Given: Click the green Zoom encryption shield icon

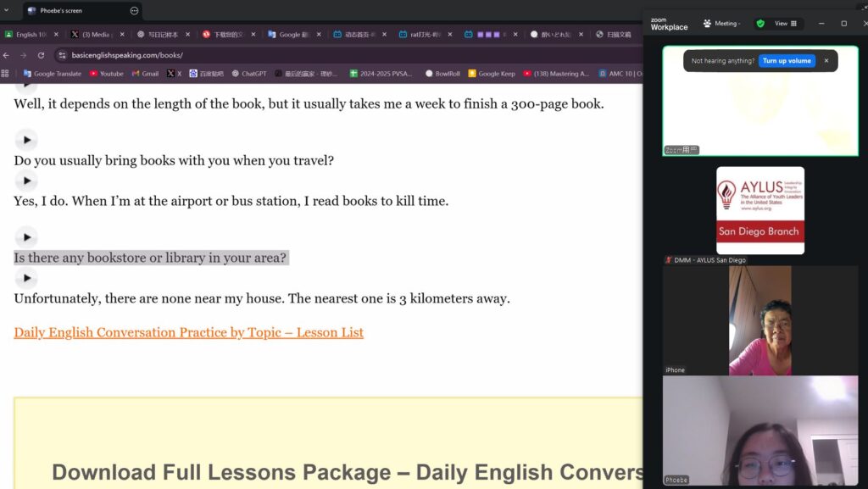Looking at the screenshot, I should (x=760, y=24).
